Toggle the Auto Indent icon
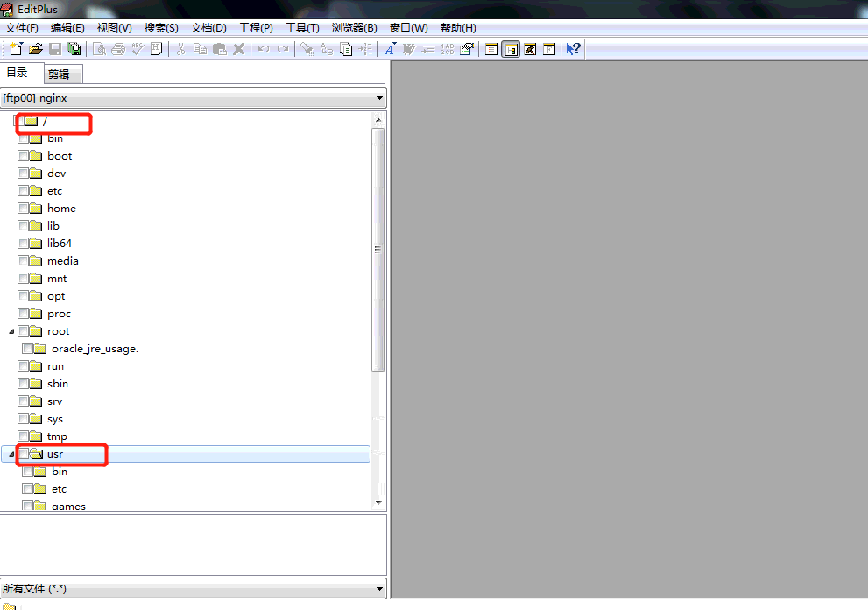This screenshot has width=868, height=610. pyautogui.click(x=428, y=49)
